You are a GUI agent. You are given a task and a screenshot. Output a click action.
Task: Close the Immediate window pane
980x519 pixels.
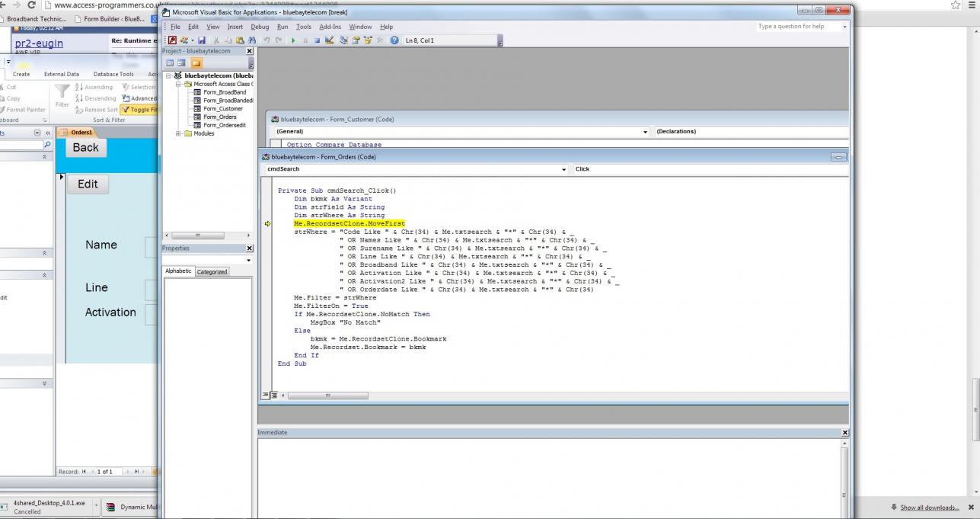(844, 433)
